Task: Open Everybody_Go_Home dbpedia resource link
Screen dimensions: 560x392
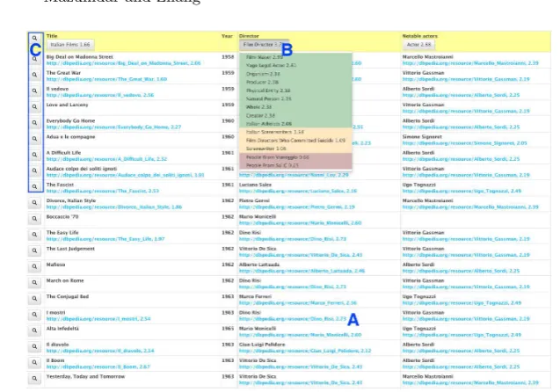Action: (114, 127)
